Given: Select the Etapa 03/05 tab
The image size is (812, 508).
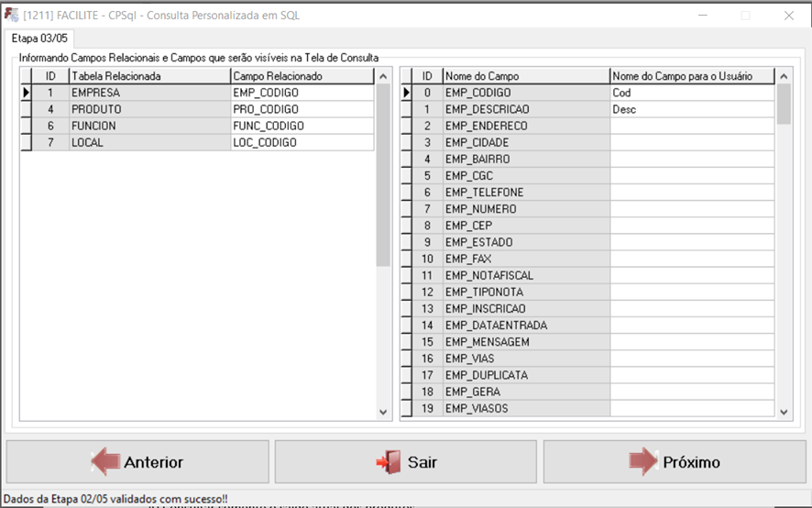Looking at the screenshot, I should 39,39.
